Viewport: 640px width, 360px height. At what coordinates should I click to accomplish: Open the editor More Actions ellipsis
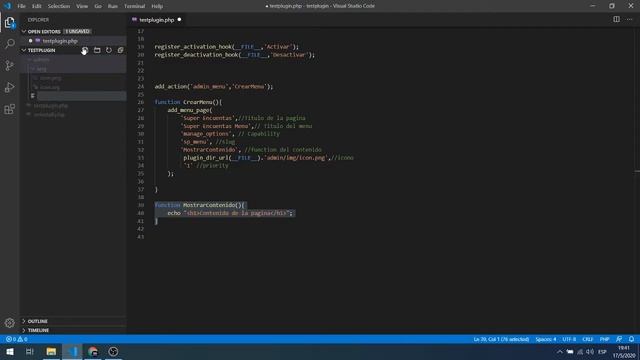tap(629, 19)
